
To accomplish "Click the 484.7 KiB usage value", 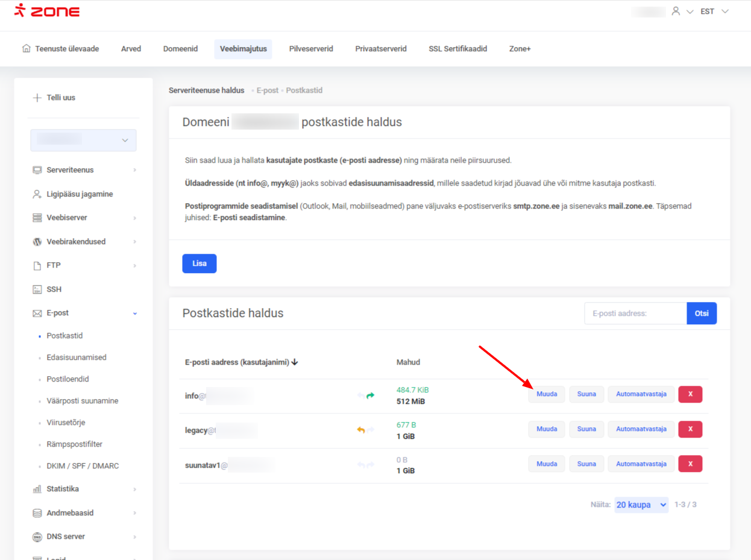I will click(413, 390).
